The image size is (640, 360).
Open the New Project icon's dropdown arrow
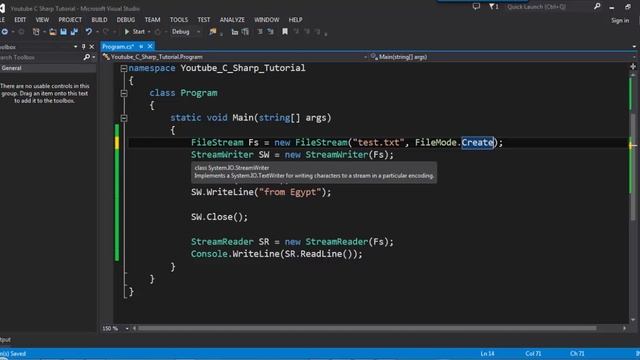click(44, 31)
